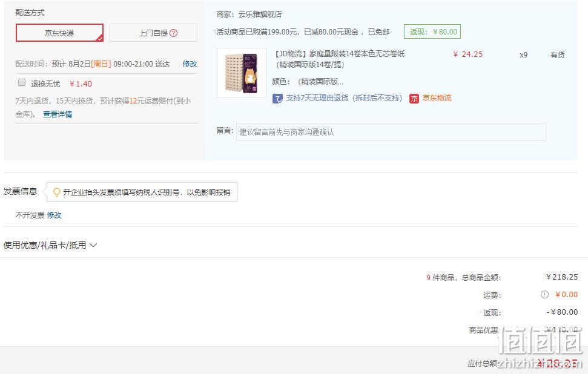Click the shipping fee value ¥0.00
588x374 pixels.
point(566,295)
